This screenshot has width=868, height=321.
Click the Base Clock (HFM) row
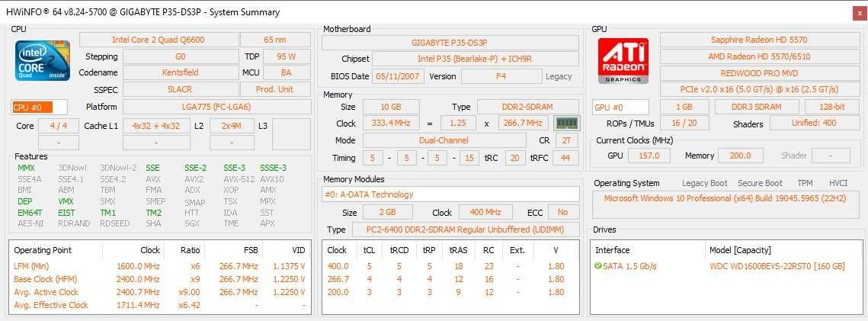coord(160,279)
